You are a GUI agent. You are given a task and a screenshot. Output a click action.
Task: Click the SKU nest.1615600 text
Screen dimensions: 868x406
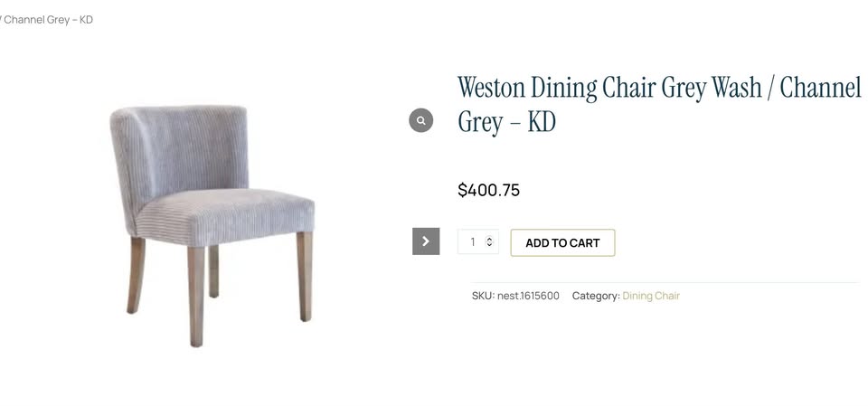click(515, 296)
